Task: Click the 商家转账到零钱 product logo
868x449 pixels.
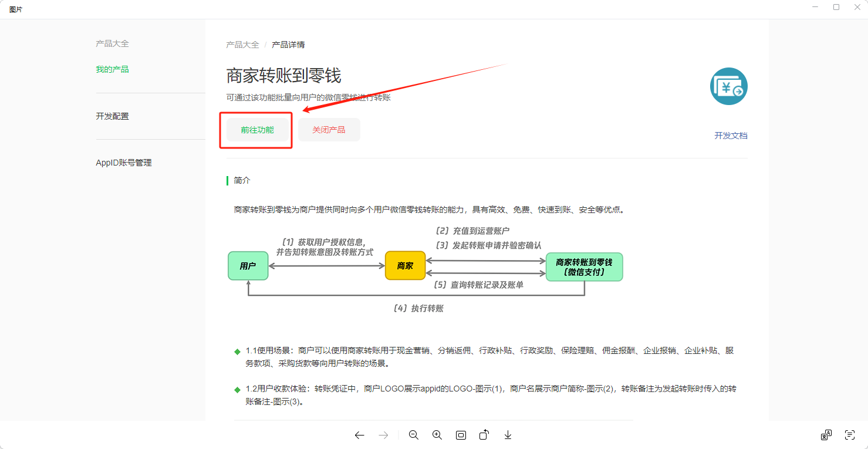Action: 728,86
